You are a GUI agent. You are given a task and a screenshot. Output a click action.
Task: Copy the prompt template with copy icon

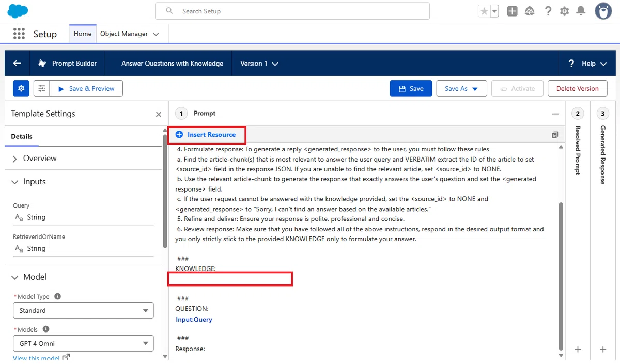pyautogui.click(x=555, y=135)
